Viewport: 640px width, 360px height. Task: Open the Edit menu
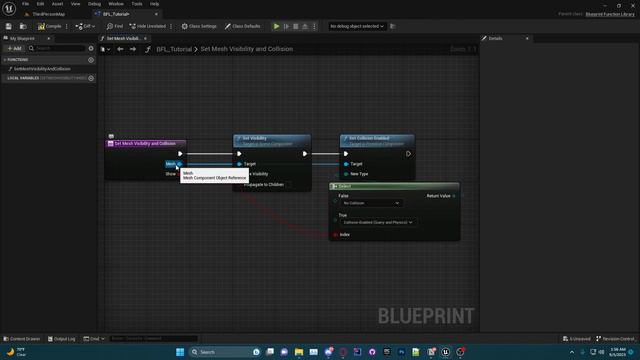40,4
